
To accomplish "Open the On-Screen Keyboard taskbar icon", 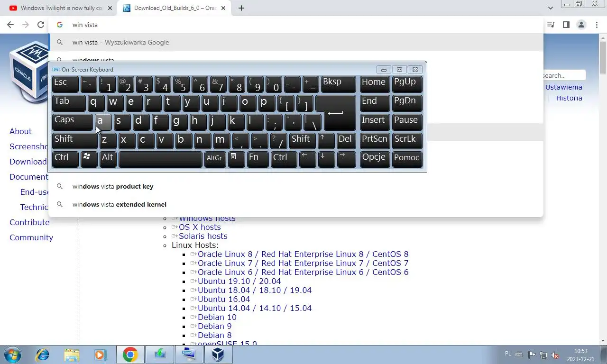I will (189, 355).
